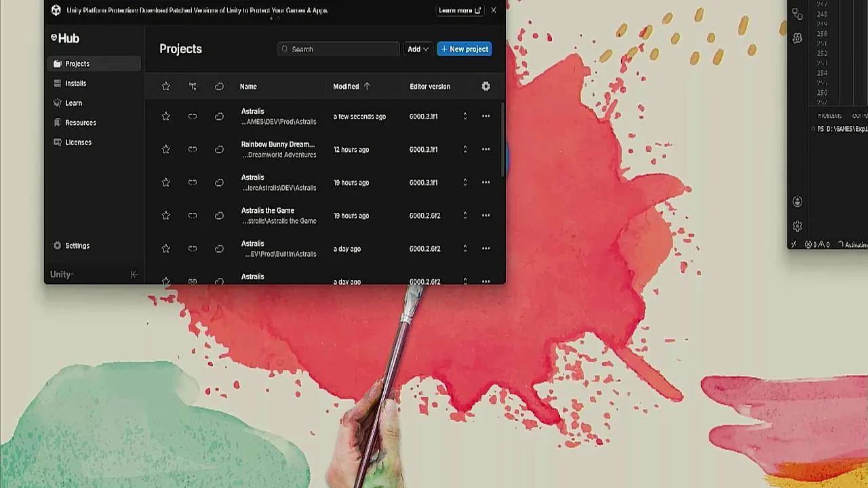Change editor version for Rainbow Bunny Dream
The image size is (868, 488).
[x=465, y=149]
